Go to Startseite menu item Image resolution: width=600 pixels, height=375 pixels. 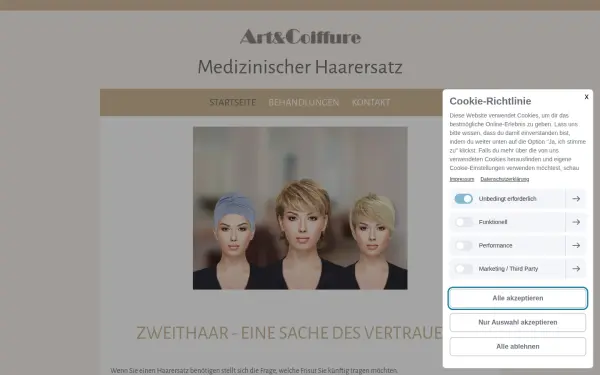tap(233, 103)
